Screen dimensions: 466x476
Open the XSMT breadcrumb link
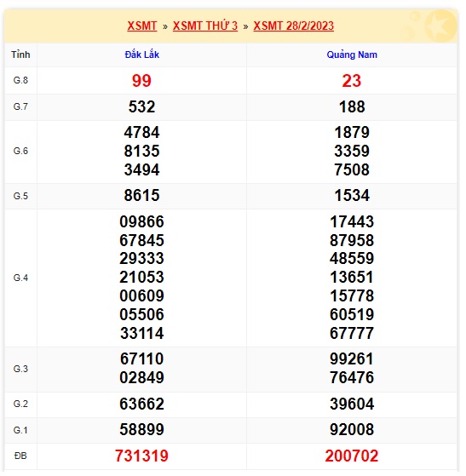[x=142, y=26]
